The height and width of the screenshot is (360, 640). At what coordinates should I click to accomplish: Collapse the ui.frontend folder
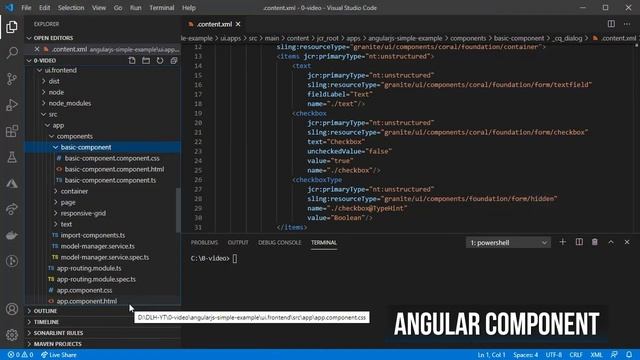[x=60, y=70]
